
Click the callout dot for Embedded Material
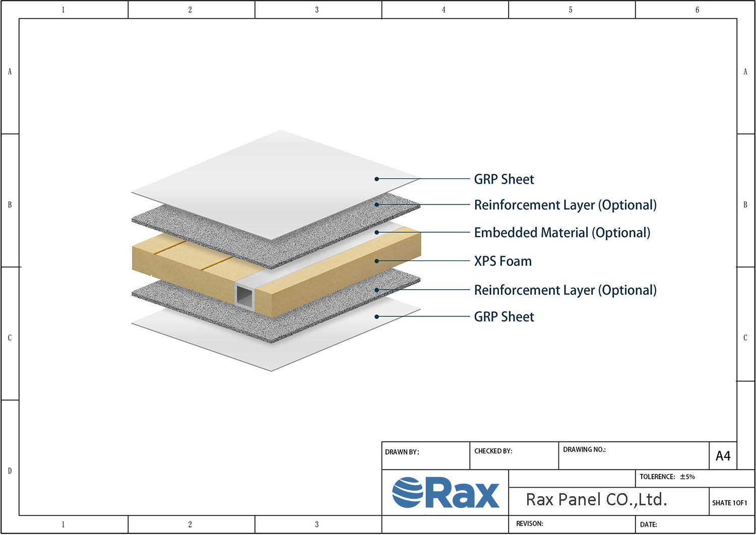[376, 232]
